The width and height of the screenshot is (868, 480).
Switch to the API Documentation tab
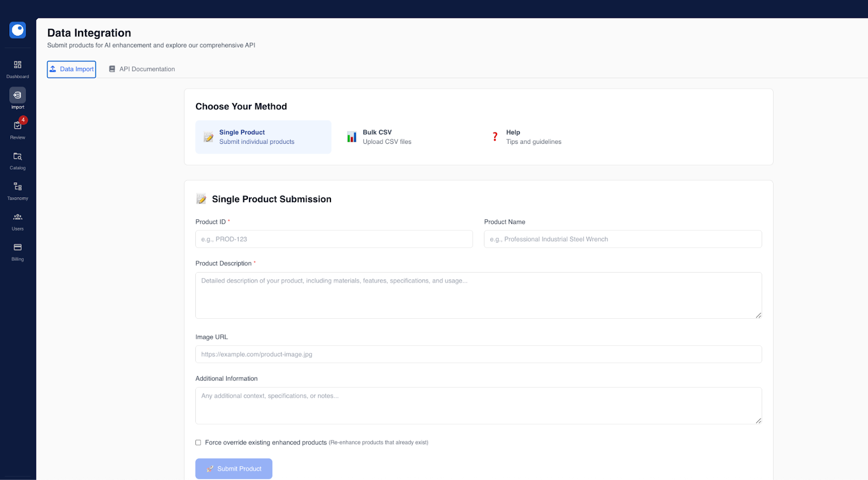pyautogui.click(x=142, y=69)
